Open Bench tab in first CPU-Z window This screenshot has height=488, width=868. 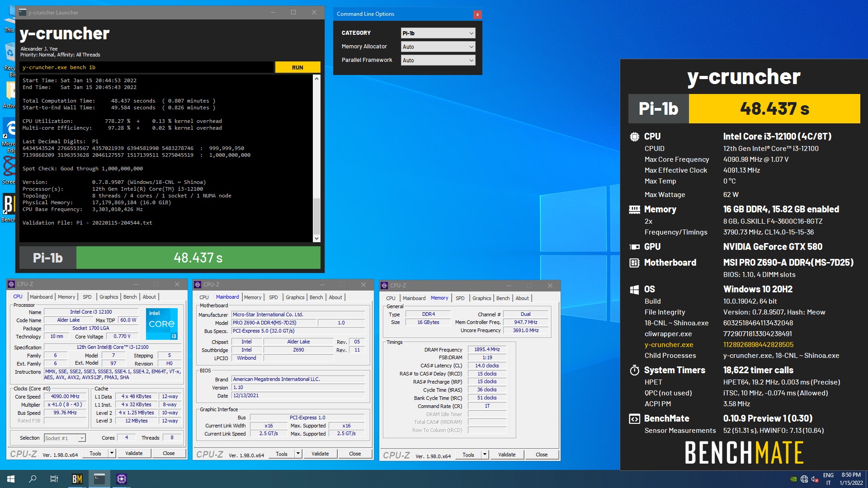tap(130, 297)
